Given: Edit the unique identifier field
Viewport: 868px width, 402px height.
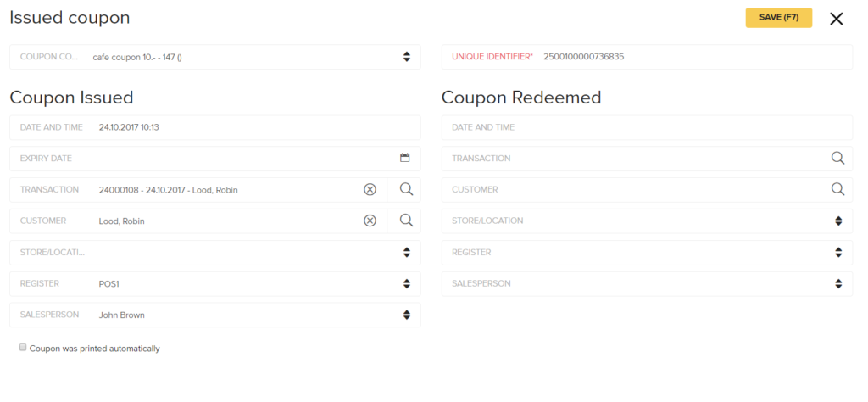Looking at the screenshot, I should tap(647, 57).
